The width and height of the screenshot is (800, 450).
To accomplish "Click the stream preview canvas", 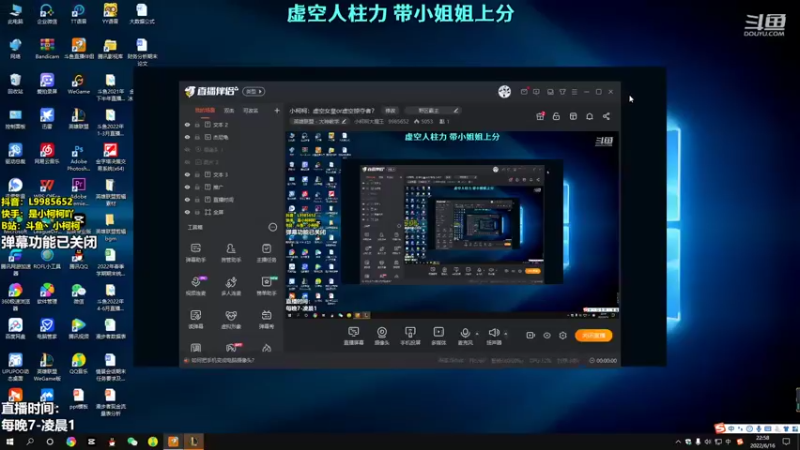I will click(x=452, y=225).
